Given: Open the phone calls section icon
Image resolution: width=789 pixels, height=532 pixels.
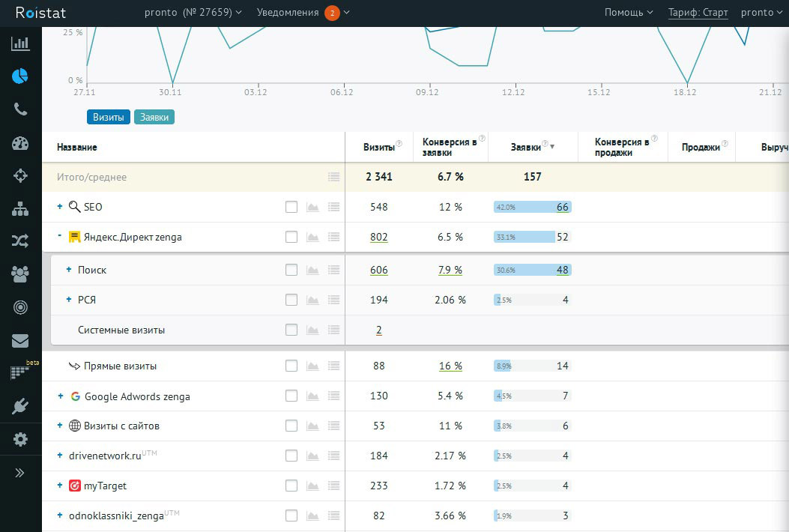Looking at the screenshot, I should pos(20,109).
